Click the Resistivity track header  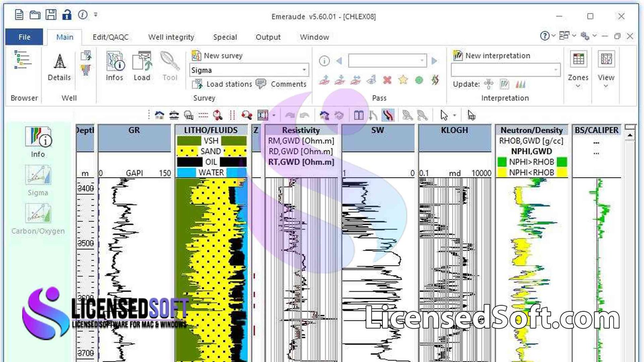point(301,130)
